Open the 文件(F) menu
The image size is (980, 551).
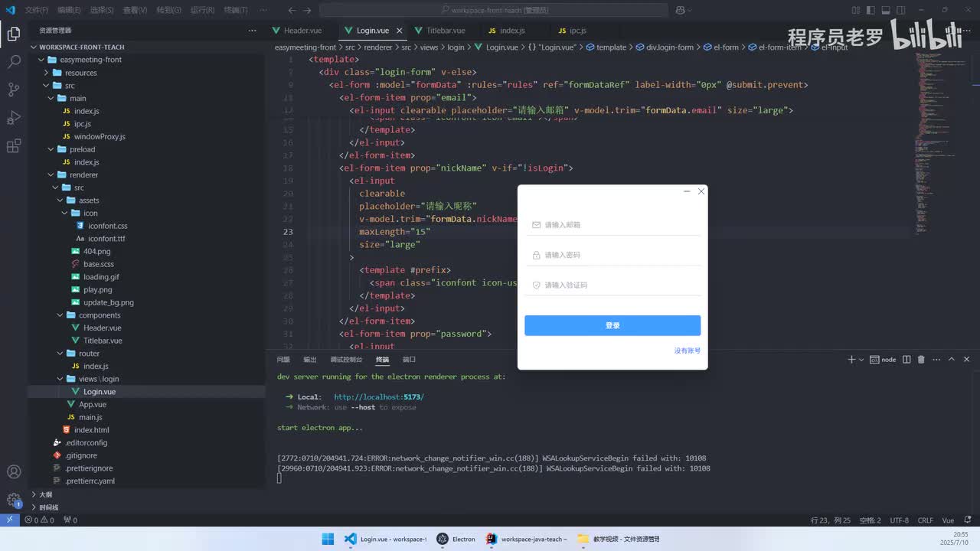click(36, 10)
